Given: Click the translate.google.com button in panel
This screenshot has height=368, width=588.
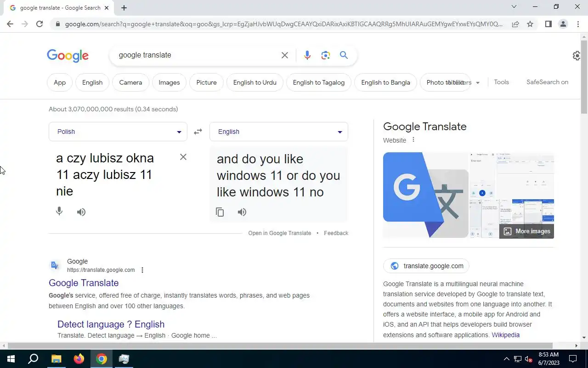Looking at the screenshot, I should coord(426,266).
